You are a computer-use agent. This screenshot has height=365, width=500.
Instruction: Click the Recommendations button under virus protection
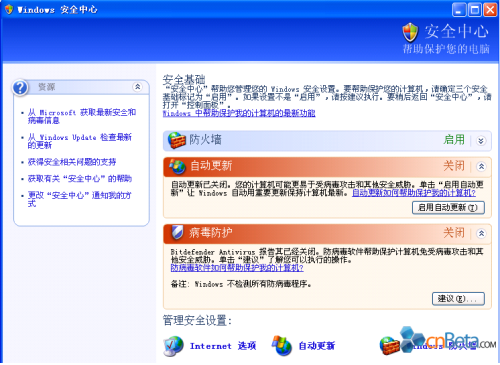[458, 299]
